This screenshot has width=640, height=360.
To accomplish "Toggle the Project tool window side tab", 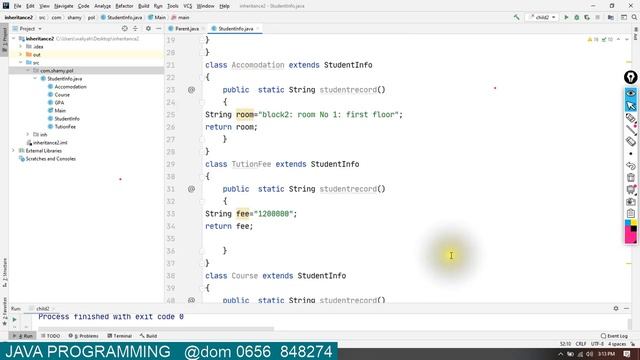I will [x=4, y=39].
